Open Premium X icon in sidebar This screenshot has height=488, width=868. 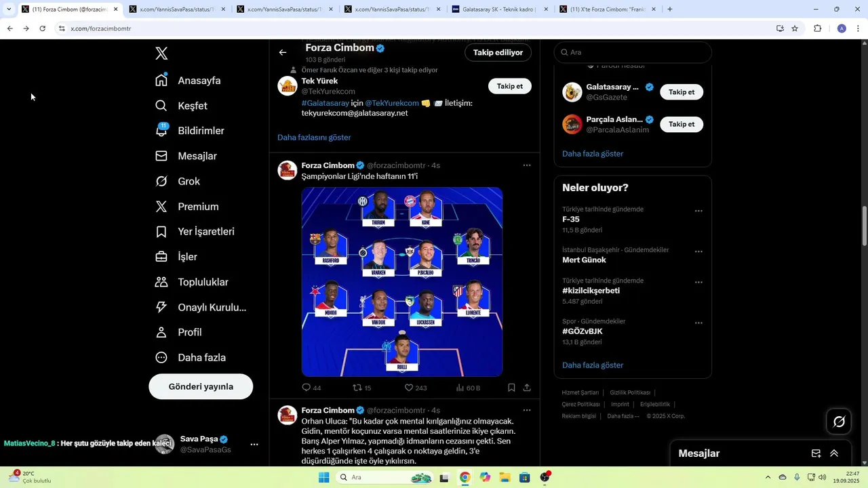[x=161, y=206]
